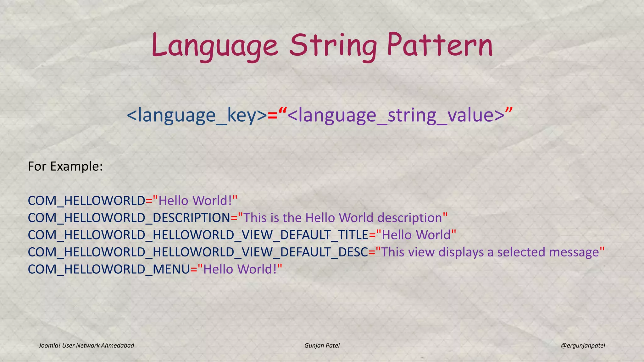644x362 pixels.
Task: Click the COM_HELLOWORLD_HELLOWORLD_VIEW_DEFAULT_DESC key
Action: 198,252
